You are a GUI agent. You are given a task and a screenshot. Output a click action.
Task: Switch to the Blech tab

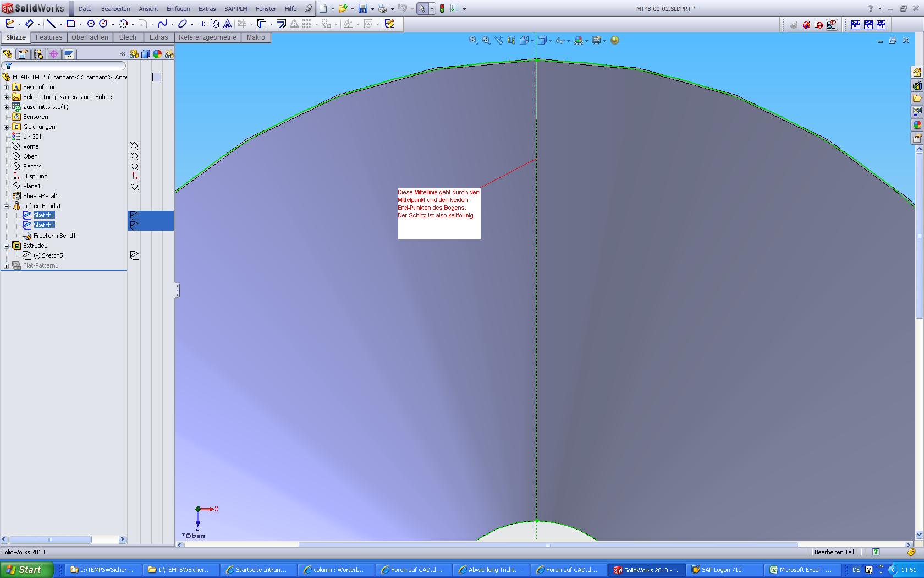click(128, 37)
